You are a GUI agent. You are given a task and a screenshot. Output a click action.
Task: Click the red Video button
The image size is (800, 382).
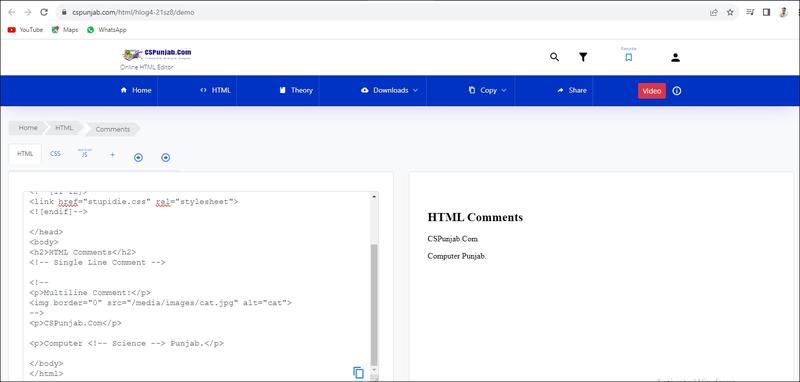point(652,91)
